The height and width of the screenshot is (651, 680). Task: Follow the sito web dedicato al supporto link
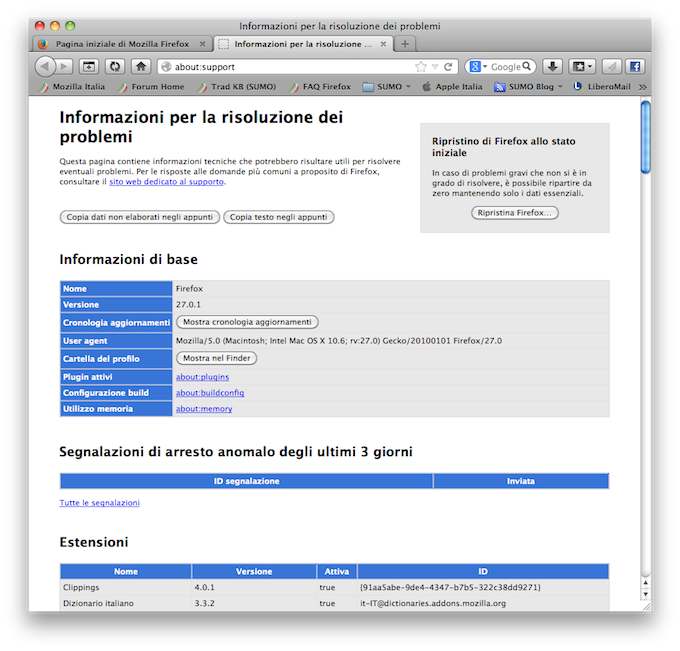pos(167,182)
